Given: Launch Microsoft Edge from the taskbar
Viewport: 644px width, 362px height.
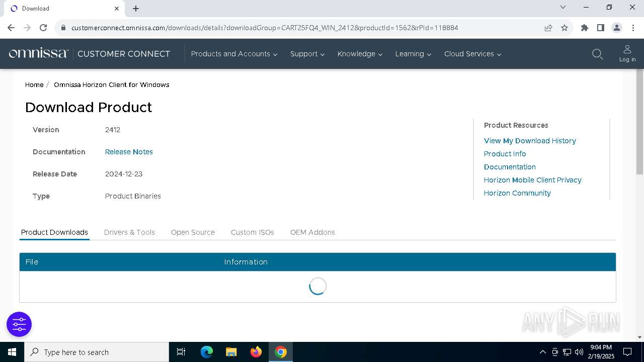Looking at the screenshot, I should [x=207, y=352].
